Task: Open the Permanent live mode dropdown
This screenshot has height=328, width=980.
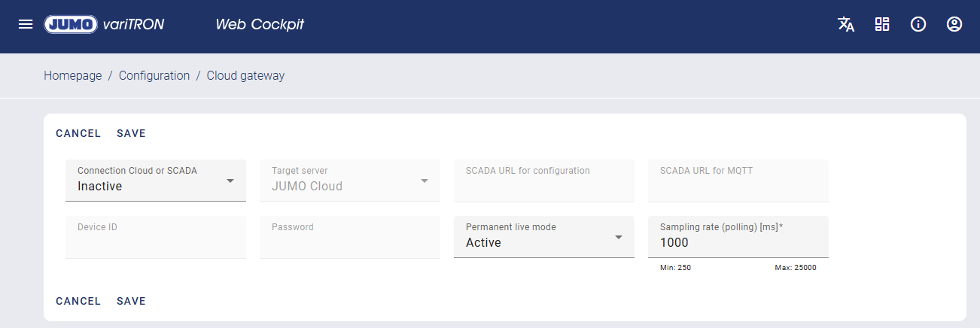Action: pyautogui.click(x=544, y=237)
